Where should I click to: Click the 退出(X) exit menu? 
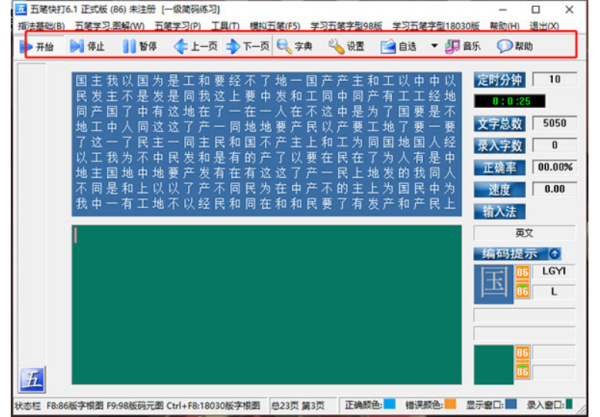click(x=544, y=26)
